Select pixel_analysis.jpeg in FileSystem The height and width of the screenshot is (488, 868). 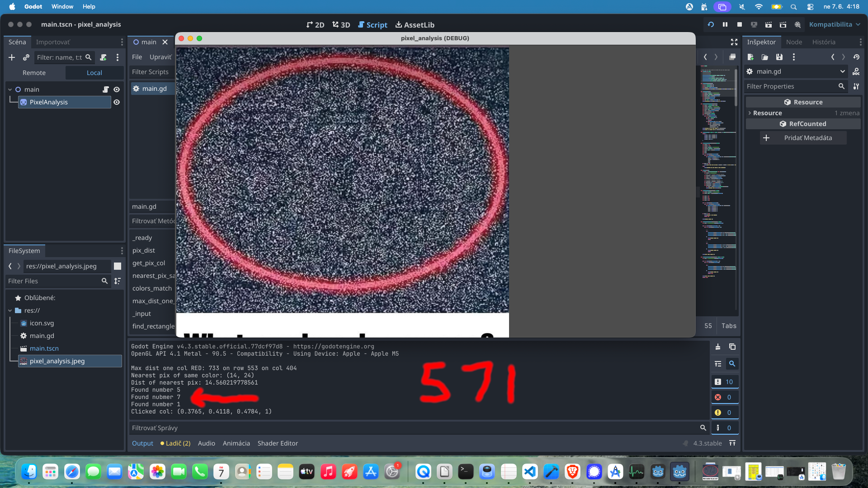tap(70, 361)
